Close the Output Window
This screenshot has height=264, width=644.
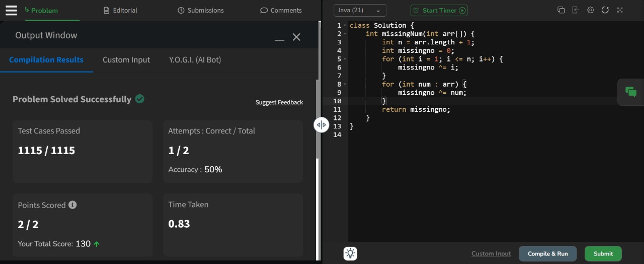click(x=296, y=37)
